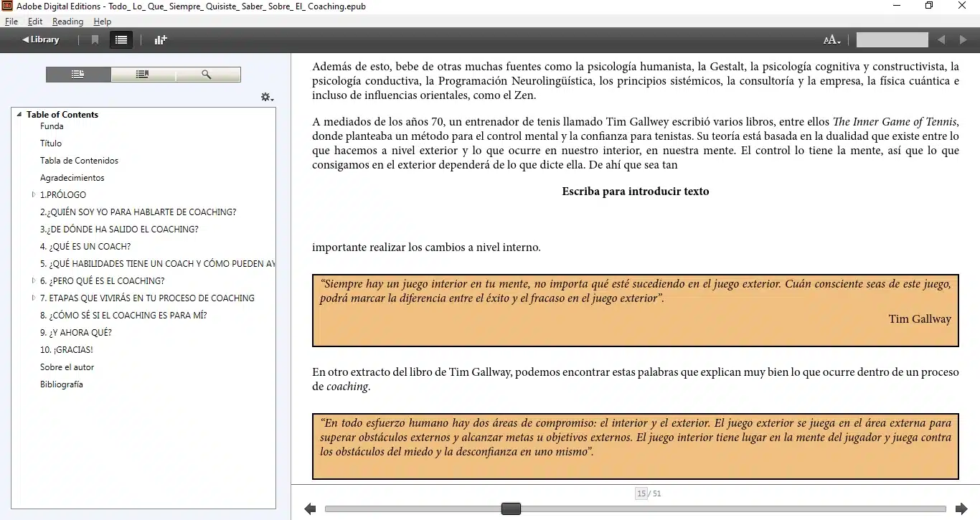Image resolution: width=980 pixels, height=520 pixels.
Task: Click the line 'importante realizar los cambios a nivel interno.'
Action: pyautogui.click(x=426, y=247)
